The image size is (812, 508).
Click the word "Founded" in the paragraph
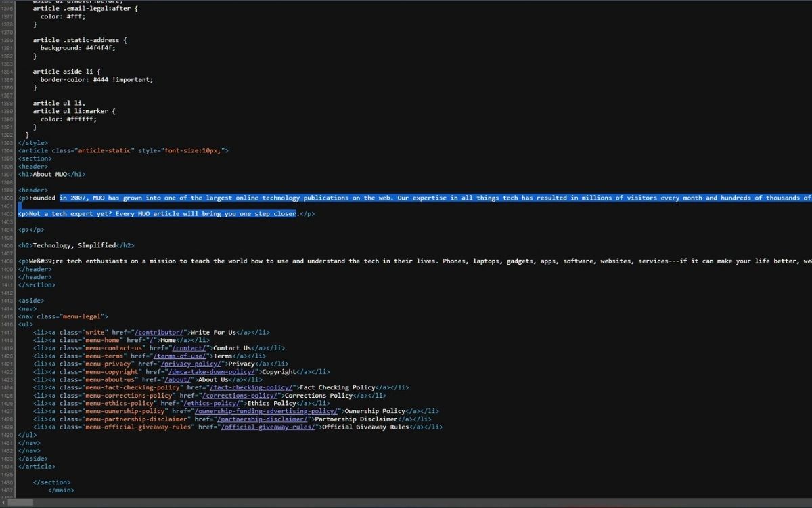(43, 198)
